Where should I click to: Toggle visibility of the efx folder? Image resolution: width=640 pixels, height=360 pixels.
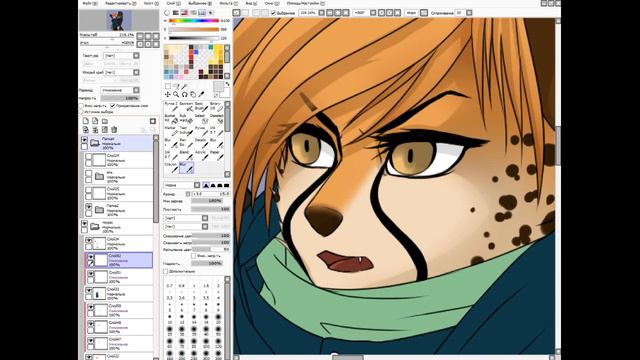(89, 173)
